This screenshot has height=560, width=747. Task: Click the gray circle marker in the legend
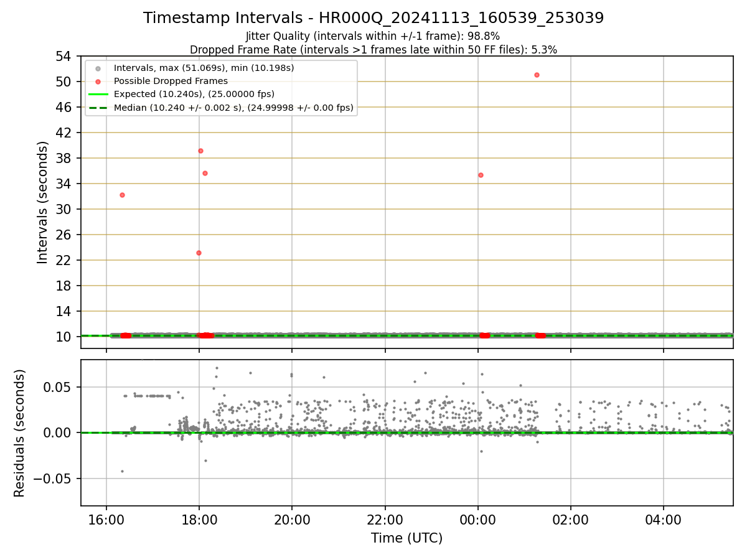click(x=98, y=68)
